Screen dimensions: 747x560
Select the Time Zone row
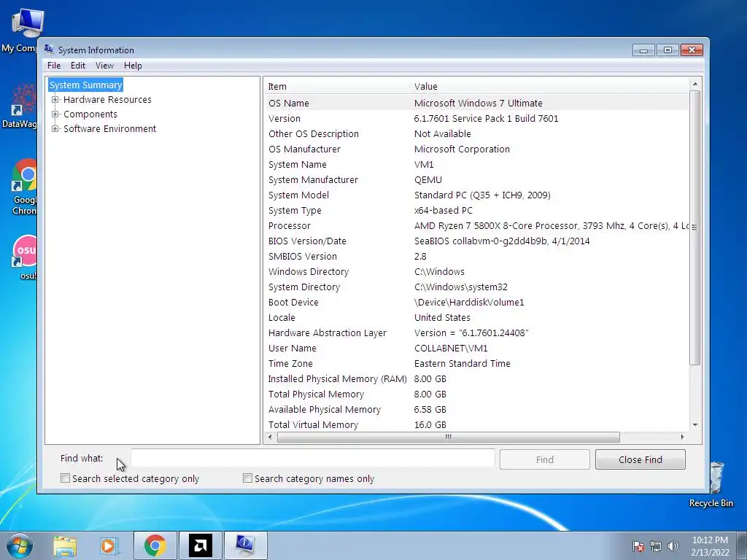click(x=476, y=363)
